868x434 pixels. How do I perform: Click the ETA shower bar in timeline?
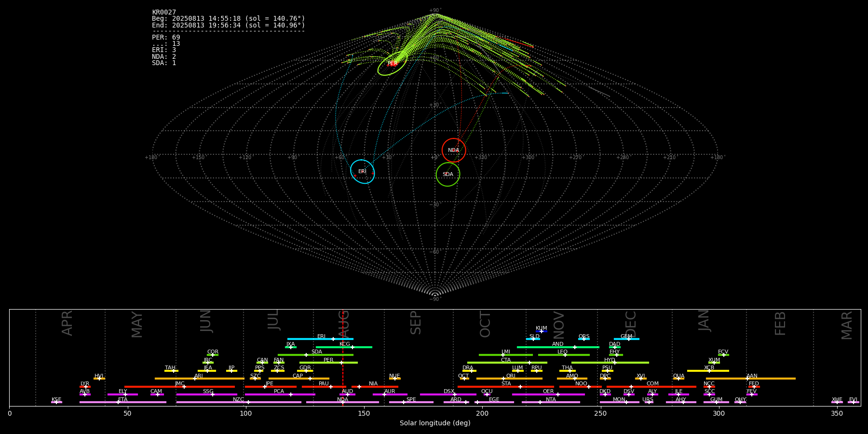(x=123, y=402)
